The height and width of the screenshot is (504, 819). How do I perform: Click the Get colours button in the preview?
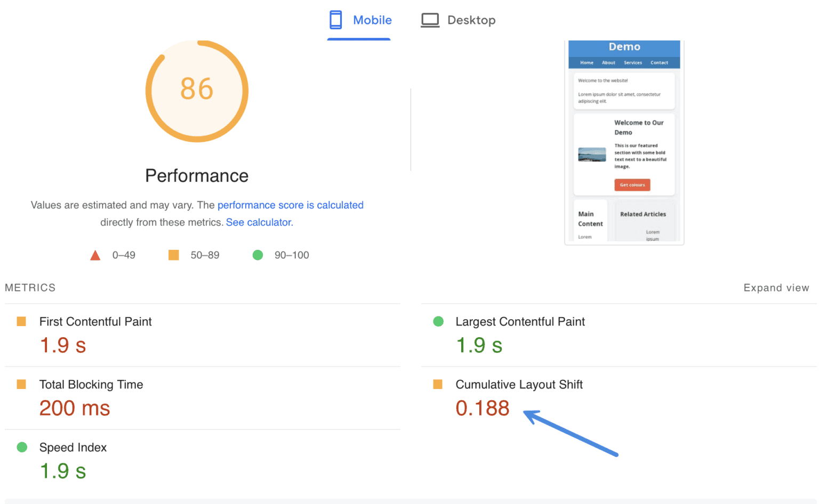(632, 184)
